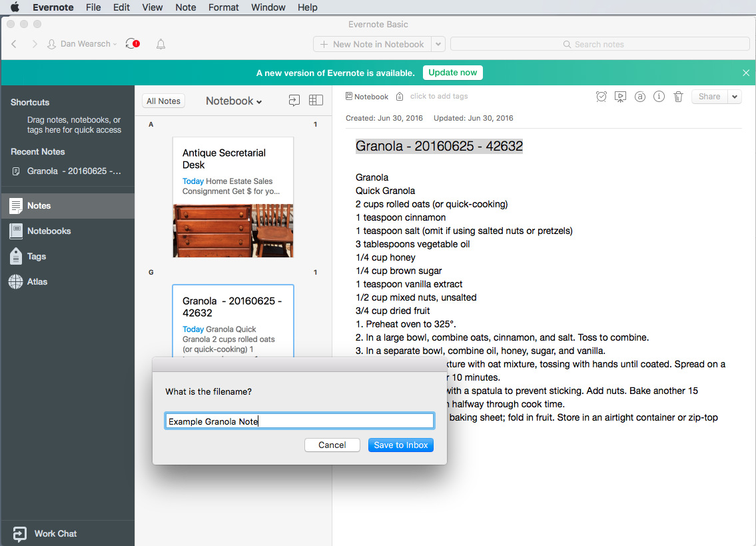Dismiss the update banner
Screen dimensions: 756x546
pos(746,73)
